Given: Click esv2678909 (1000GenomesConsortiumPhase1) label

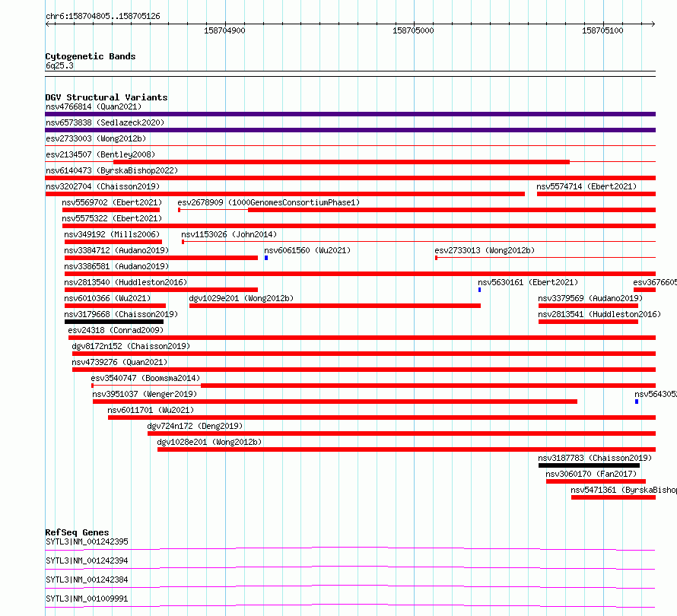Looking at the screenshot, I should 269,202.
